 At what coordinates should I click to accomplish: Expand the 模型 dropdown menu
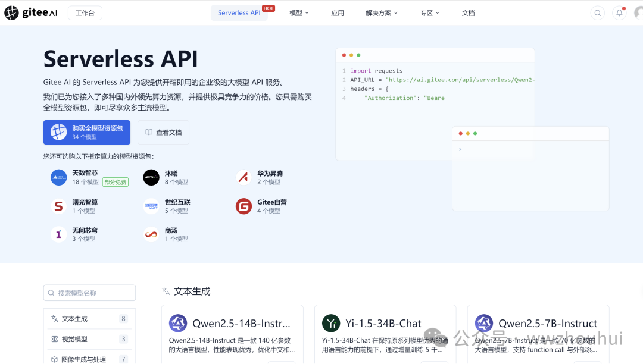(x=299, y=13)
